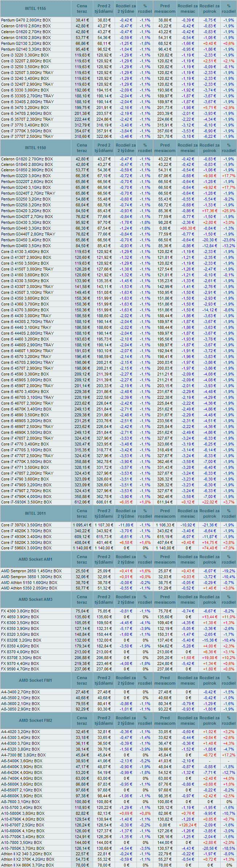This screenshot has width=237, height=868.
Task: Select the A4-3400 2,7GHz BOX row name
Action: pyautogui.click(x=20, y=692)
